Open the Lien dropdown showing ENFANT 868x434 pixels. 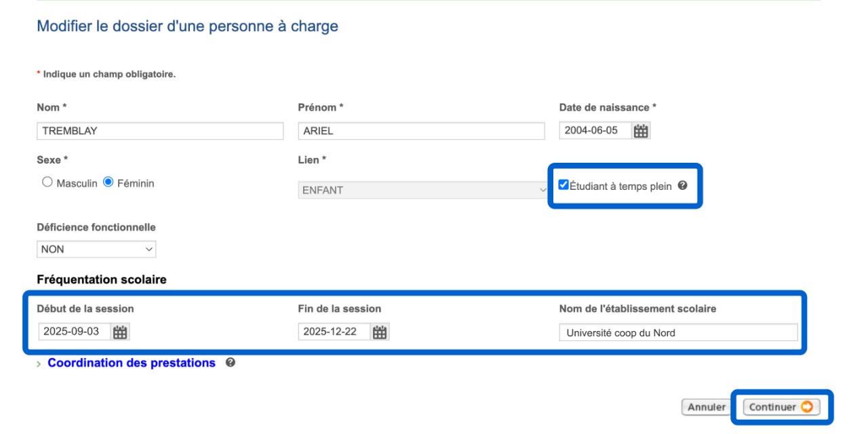coord(422,191)
